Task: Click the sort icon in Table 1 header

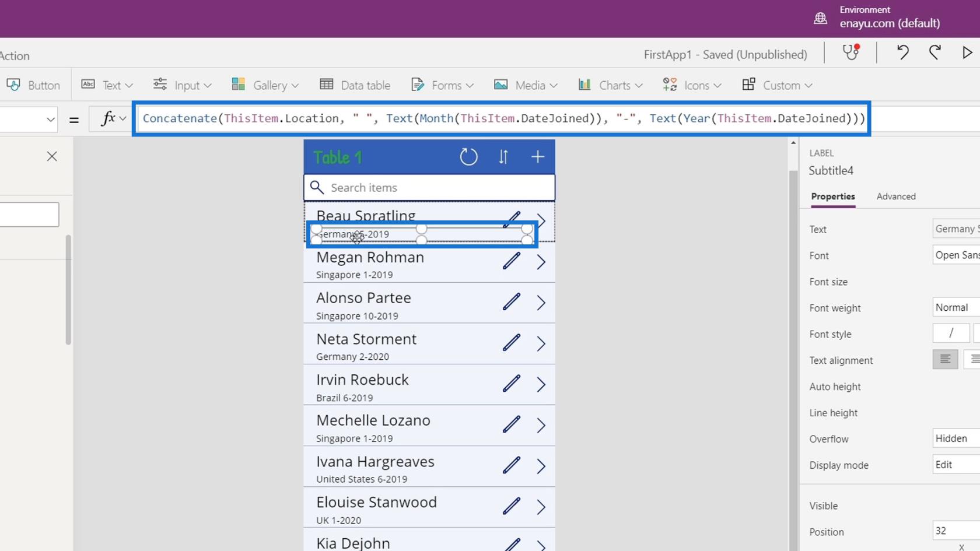Action: (x=503, y=157)
